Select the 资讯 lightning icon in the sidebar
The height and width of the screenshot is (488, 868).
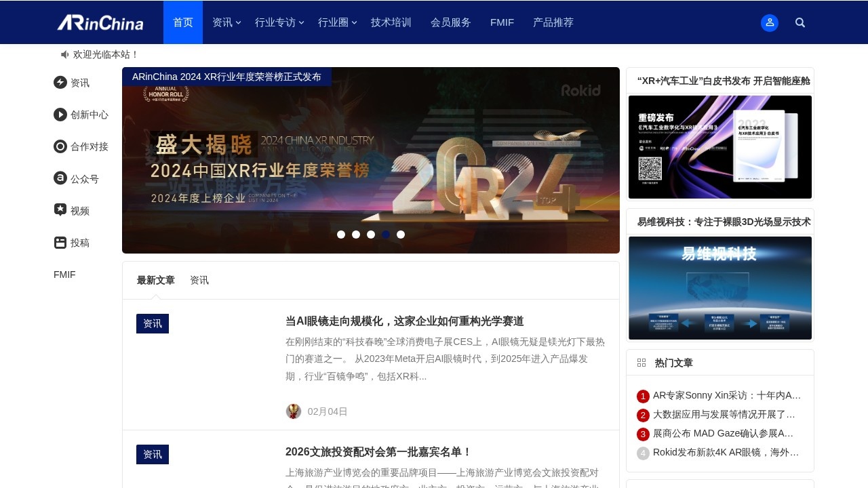[x=60, y=82]
